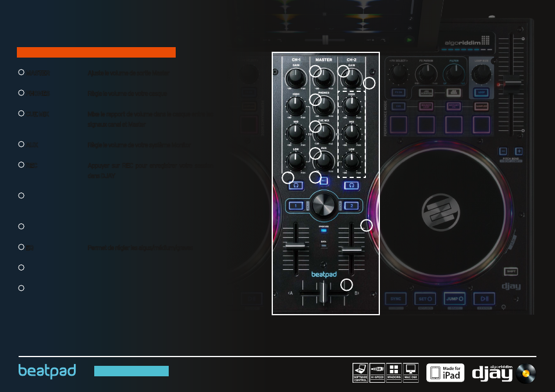Viewport: 555px width, 392px height.
Task: Click the beatpad logo on the mixer
Action: (x=324, y=275)
